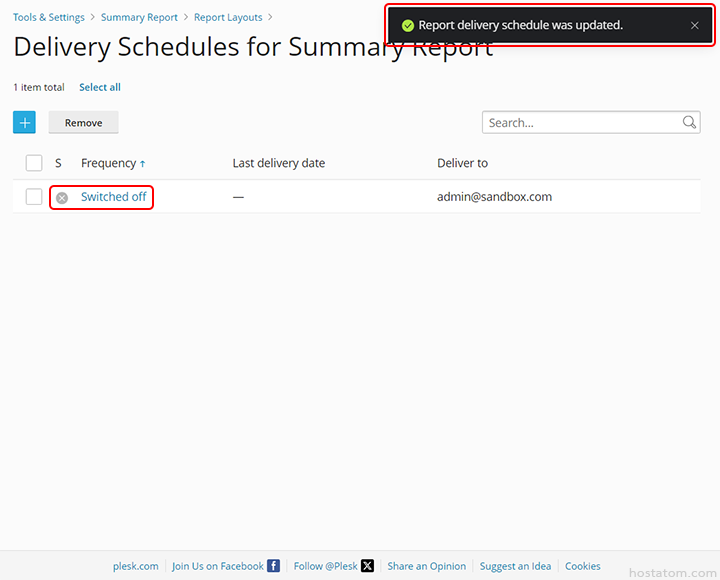Visit the plesk.com footer link
The width and height of the screenshot is (720, 580).
[x=135, y=566]
